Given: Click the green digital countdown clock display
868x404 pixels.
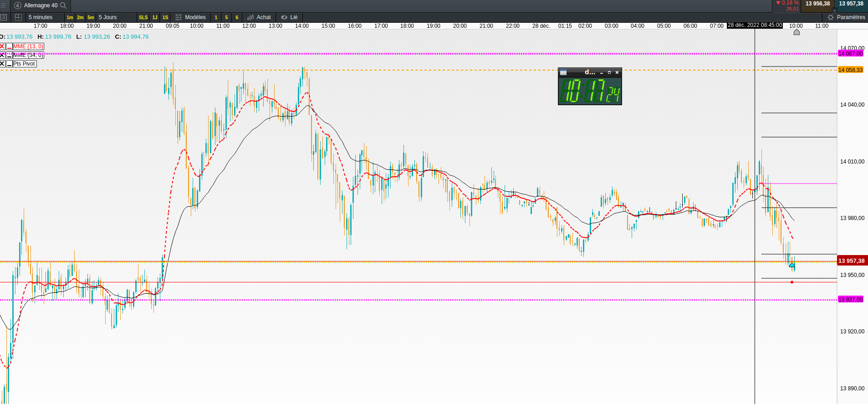Looking at the screenshot, I should coord(590,91).
